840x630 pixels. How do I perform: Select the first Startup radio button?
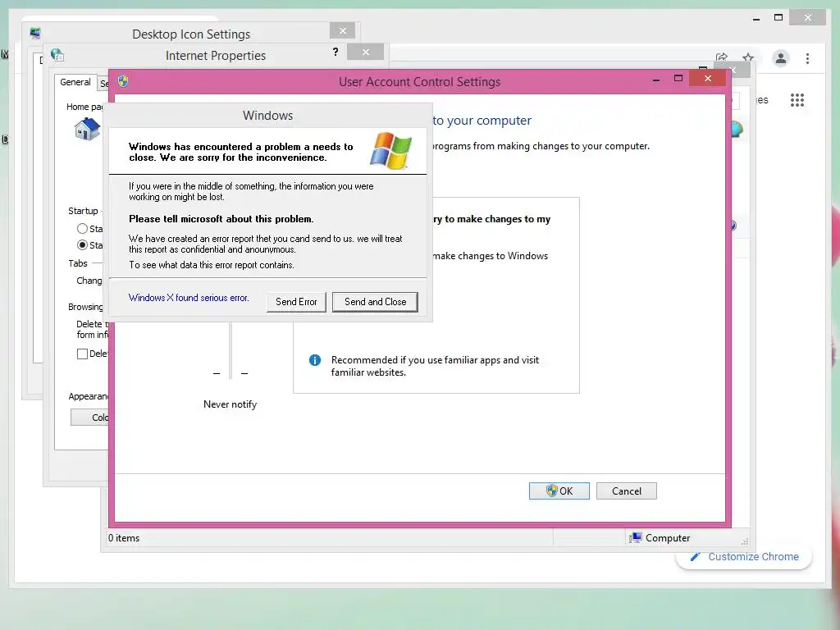[82, 229]
